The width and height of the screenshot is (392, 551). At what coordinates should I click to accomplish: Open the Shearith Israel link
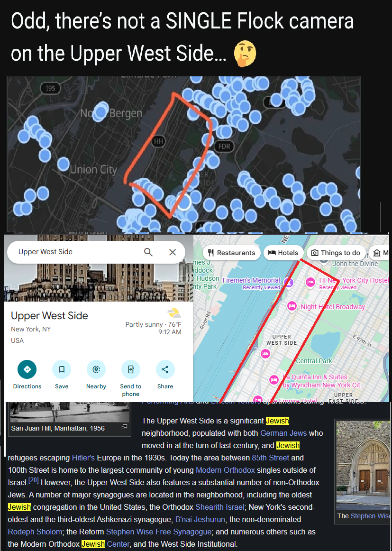220,507
